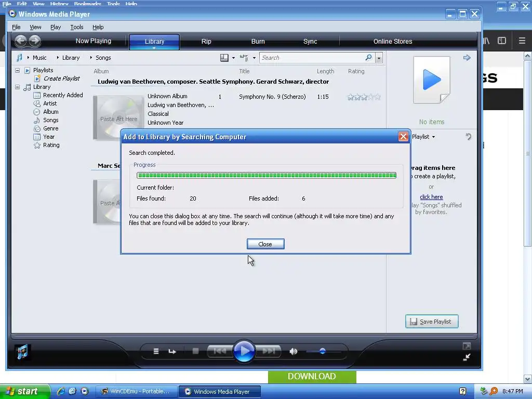Toggle repeat mode in player controls

(x=172, y=352)
